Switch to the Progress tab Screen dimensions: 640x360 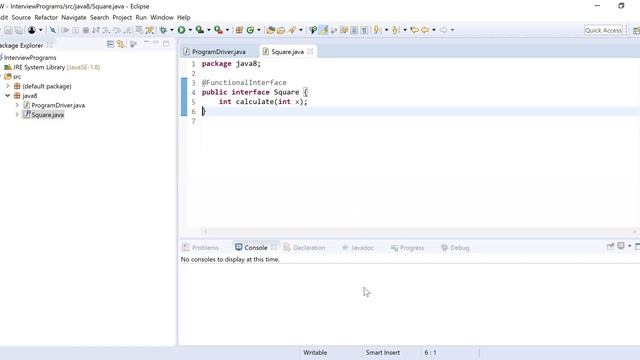pyautogui.click(x=407, y=247)
